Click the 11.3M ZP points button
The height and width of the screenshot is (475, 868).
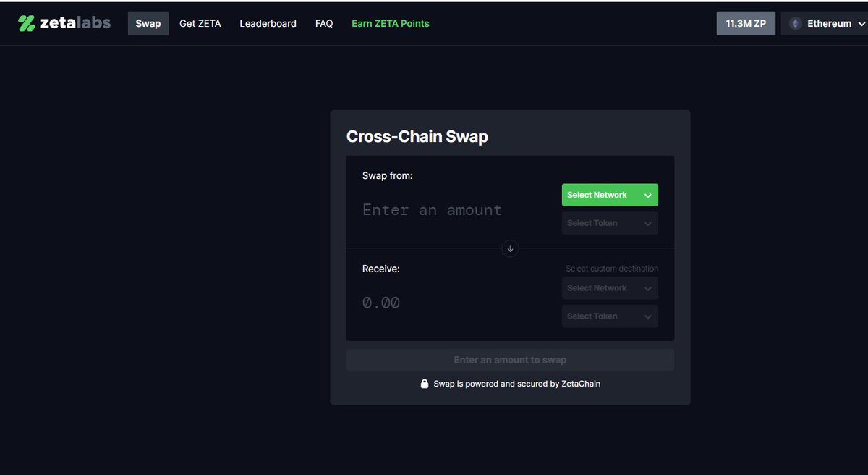(746, 23)
